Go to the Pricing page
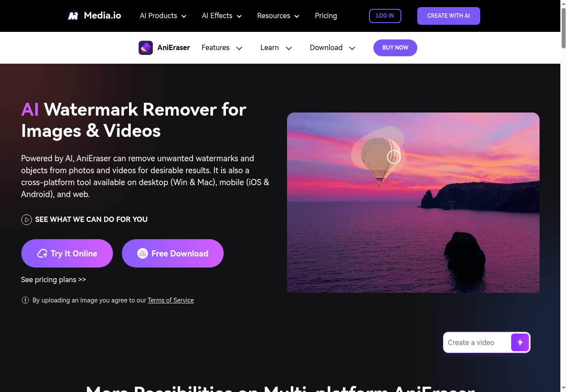The width and height of the screenshot is (567, 392). (326, 16)
